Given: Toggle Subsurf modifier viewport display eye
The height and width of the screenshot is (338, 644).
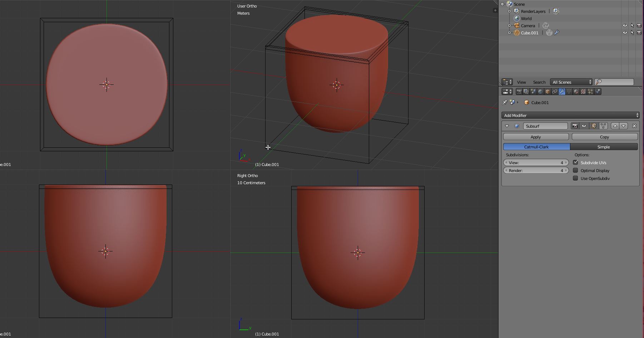Looking at the screenshot, I should point(584,126).
